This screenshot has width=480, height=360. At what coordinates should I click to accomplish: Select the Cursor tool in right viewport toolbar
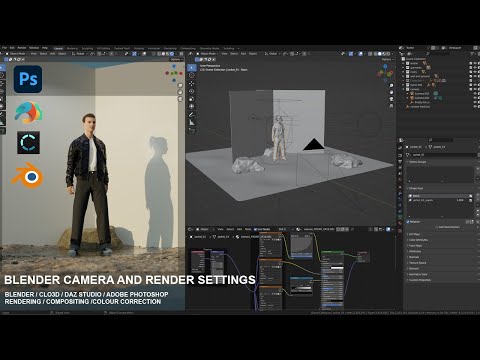click(192, 75)
